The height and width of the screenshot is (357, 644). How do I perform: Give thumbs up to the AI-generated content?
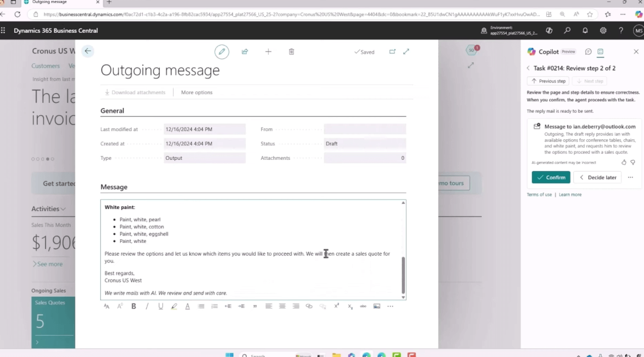click(624, 162)
